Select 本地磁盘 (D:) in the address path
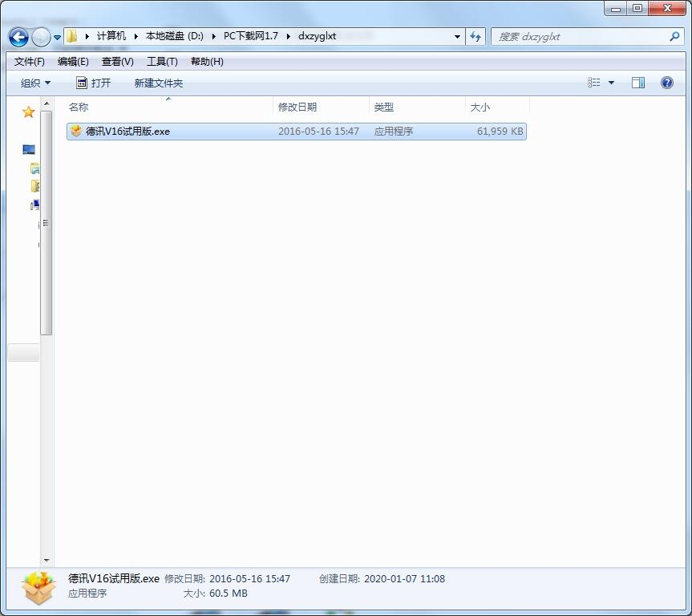692x616 pixels. click(x=174, y=36)
